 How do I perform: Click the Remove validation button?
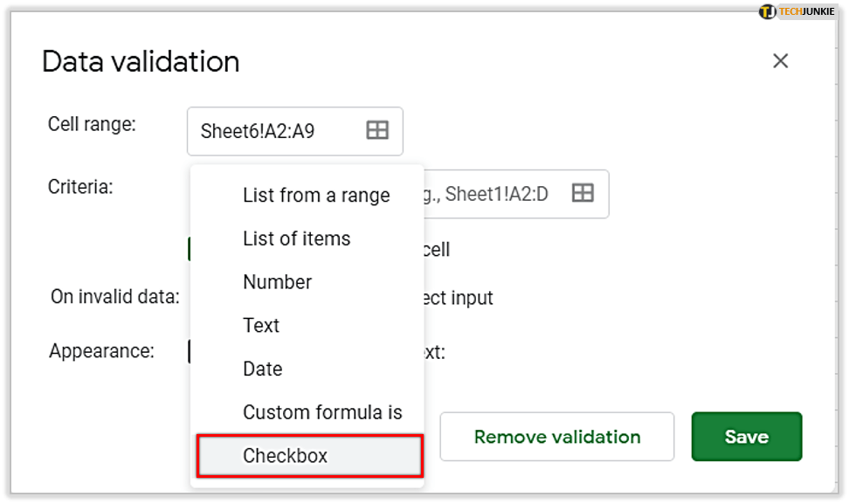(x=556, y=437)
